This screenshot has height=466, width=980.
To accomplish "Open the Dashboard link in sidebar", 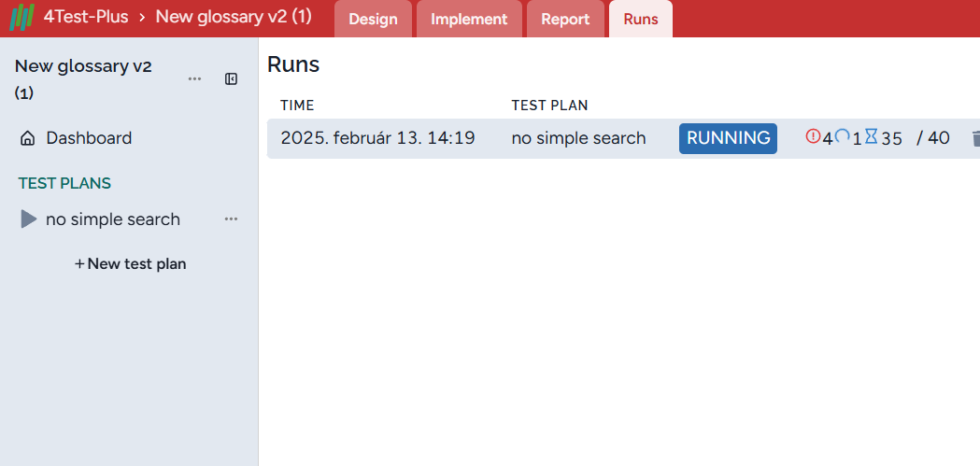I will coord(89,138).
